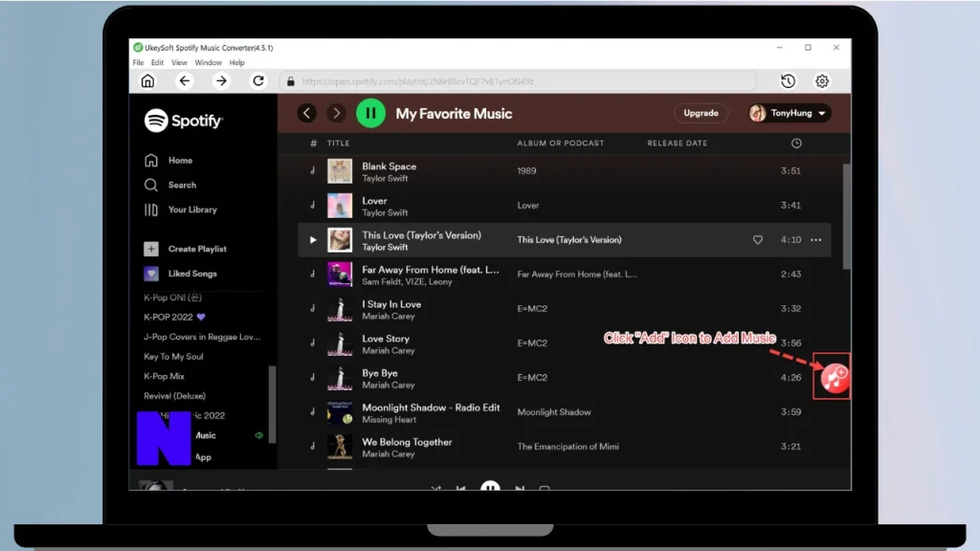Sort by RELEASE DATE column header

point(677,143)
